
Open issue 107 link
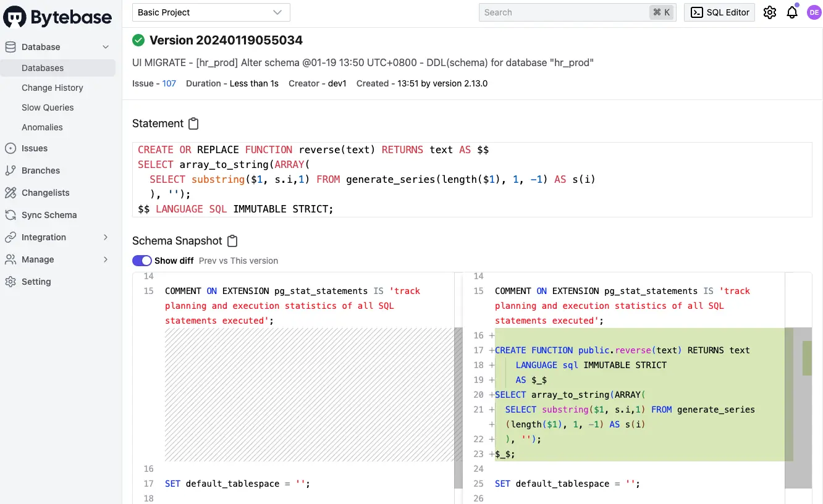click(169, 83)
